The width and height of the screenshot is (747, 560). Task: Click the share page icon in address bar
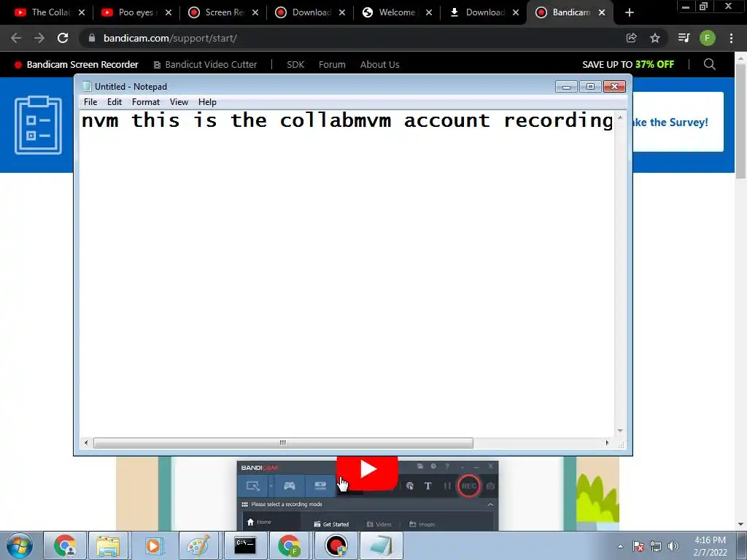coord(631,38)
